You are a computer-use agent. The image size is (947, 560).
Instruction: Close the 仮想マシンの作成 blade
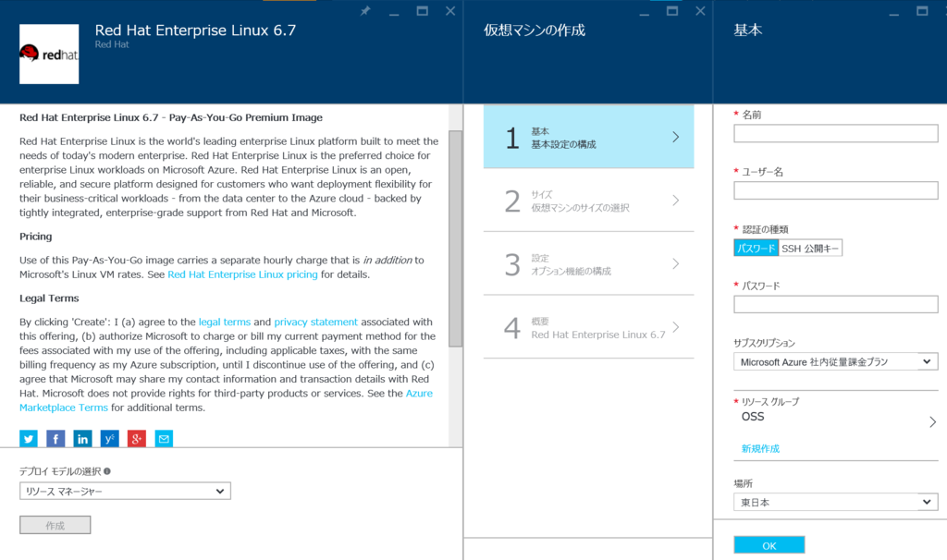coord(701,11)
